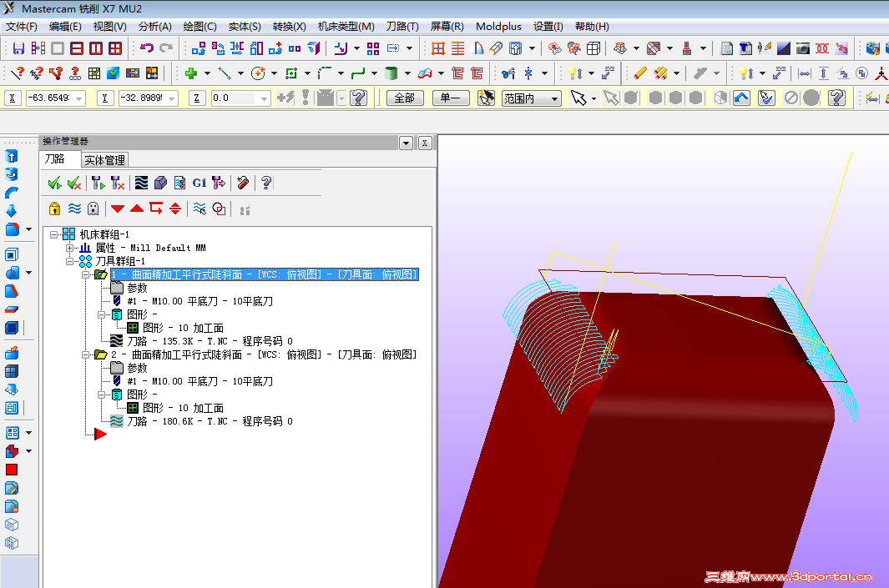The width and height of the screenshot is (889, 588).
Task: Select all dirty operations icon
Action: tap(74, 183)
